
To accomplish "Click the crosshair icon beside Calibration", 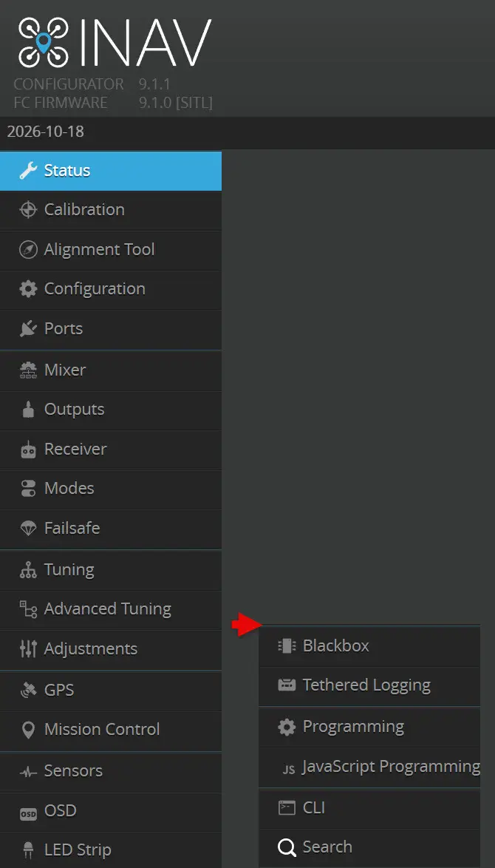I will (27, 210).
